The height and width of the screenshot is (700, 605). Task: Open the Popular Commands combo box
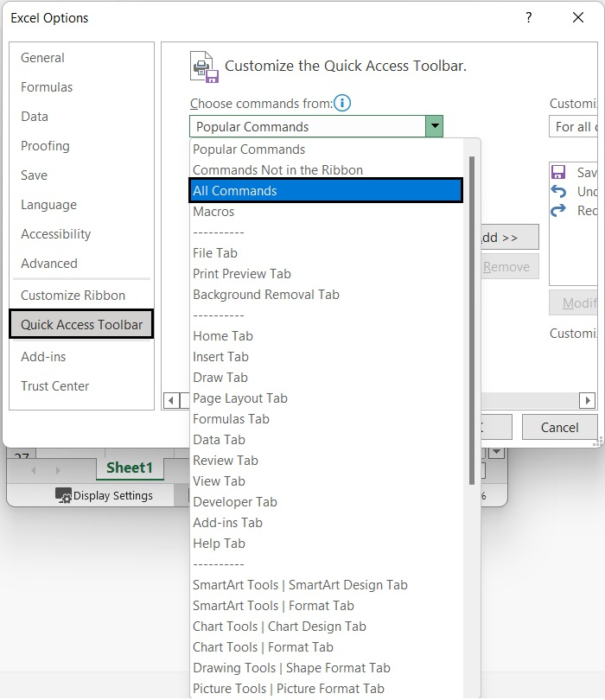click(316, 126)
